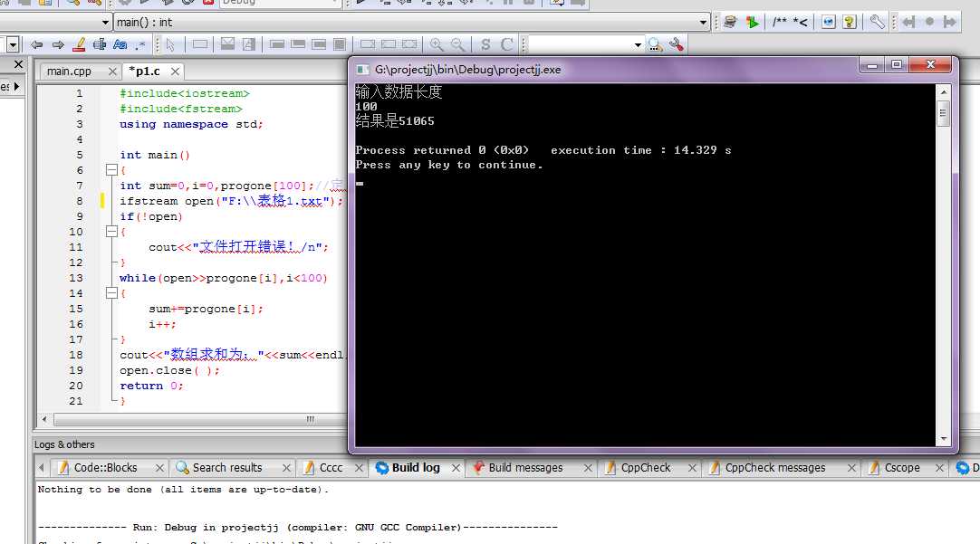Click the zoom in magnifier icon
This screenshot has height=544, width=980.
(437, 44)
